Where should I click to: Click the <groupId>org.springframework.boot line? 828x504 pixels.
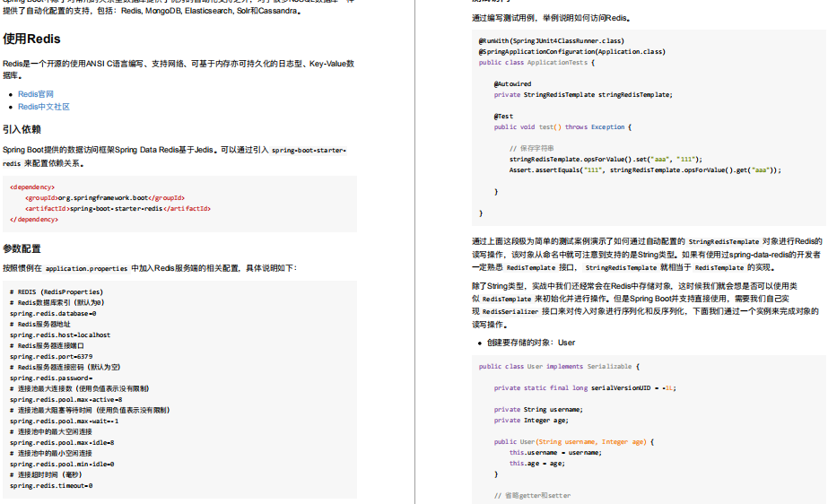105,198
